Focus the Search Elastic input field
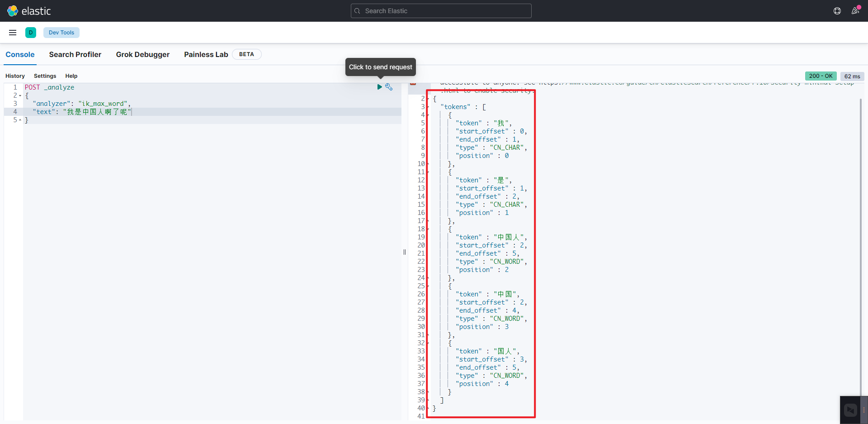Viewport: 868px width, 424px height. [x=441, y=11]
